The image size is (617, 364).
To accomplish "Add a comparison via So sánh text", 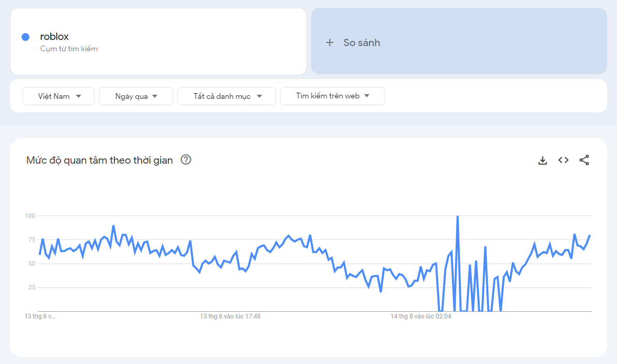I will [361, 43].
